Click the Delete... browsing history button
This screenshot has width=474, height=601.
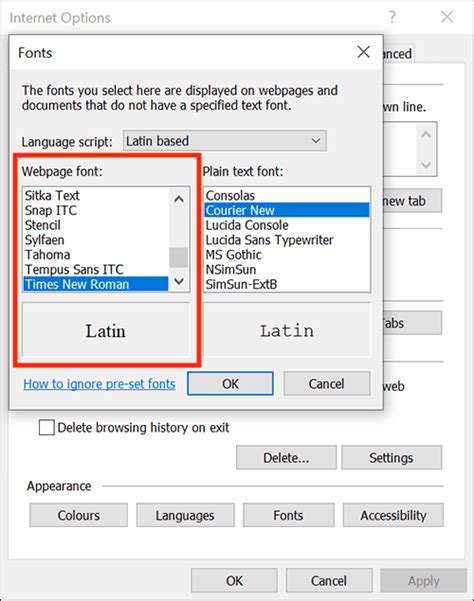tap(286, 457)
